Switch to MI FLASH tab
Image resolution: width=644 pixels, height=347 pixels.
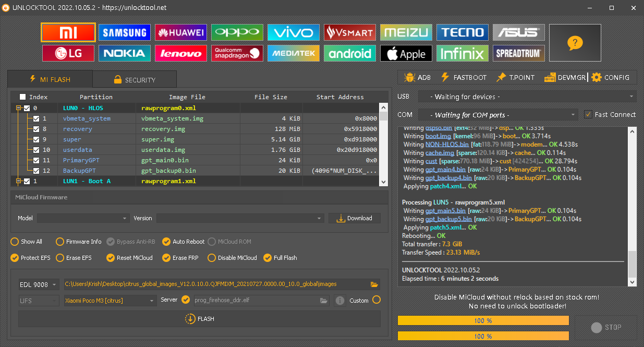[50, 79]
